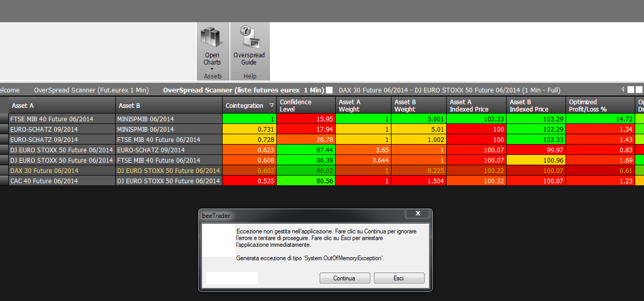Toggle sort arrow on Cointegration column
The width and height of the screenshot is (644, 301).
272,105
